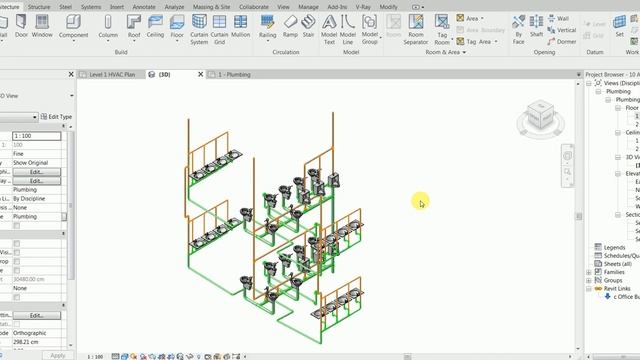640x360 pixels.
Task: Select the Roof tool
Action: tap(134, 27)
